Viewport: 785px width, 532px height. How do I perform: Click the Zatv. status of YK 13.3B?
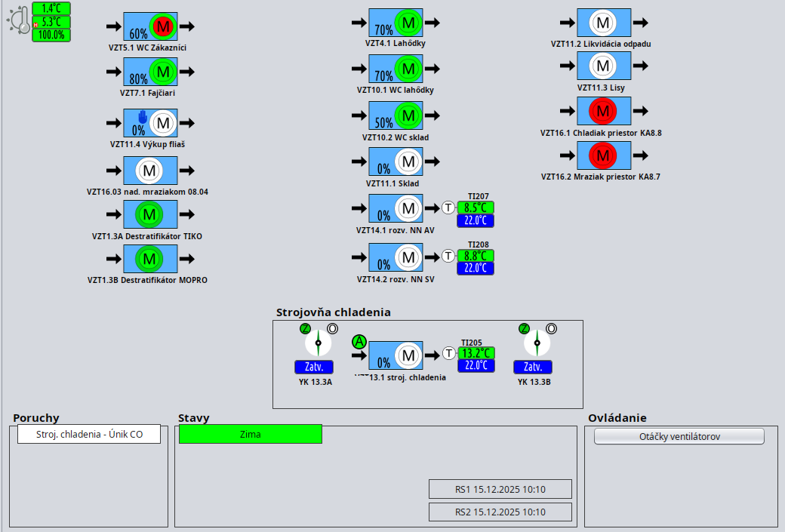[x=533, y=367]
